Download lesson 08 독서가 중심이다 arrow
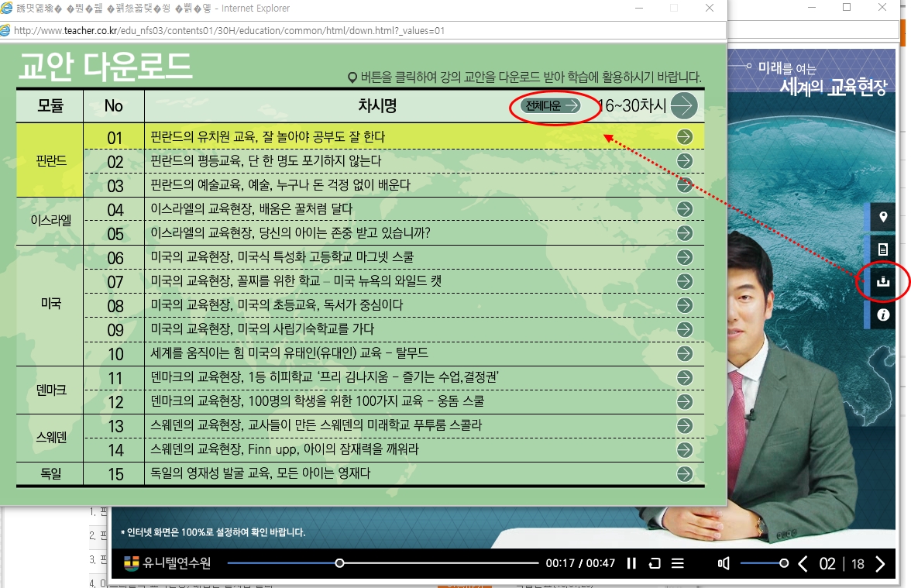The height and width of the screenshot is (588, 911). 685,305
